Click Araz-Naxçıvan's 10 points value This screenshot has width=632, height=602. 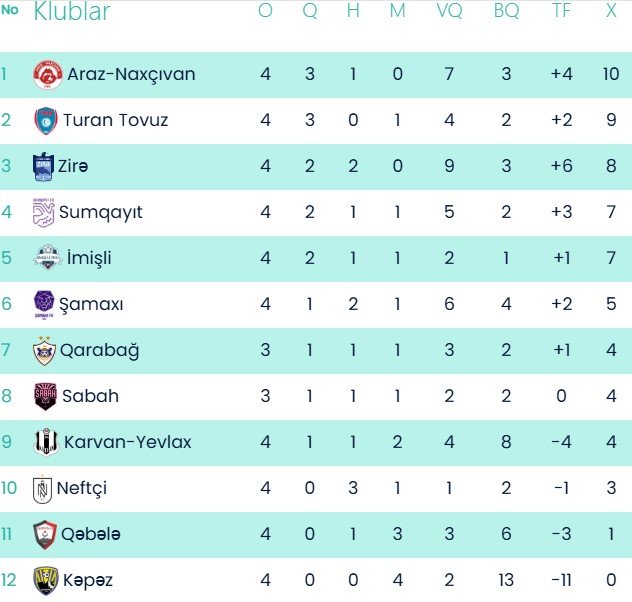click(611, 75)
